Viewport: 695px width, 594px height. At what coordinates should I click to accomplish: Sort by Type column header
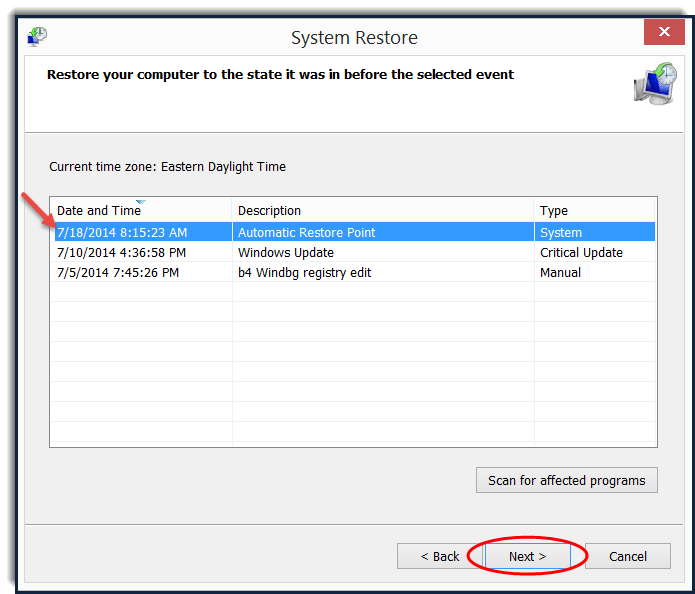click(x=595, y=210)
